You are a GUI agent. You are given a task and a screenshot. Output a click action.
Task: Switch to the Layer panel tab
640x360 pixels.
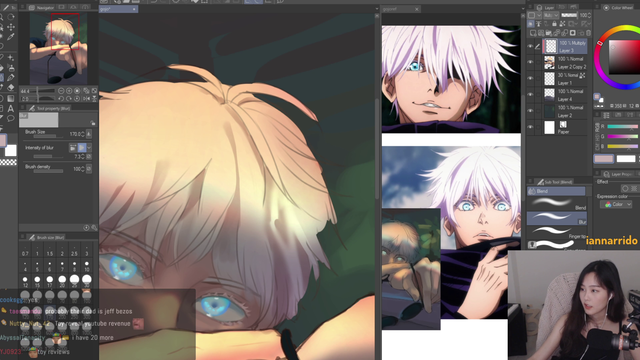[546, 7]
